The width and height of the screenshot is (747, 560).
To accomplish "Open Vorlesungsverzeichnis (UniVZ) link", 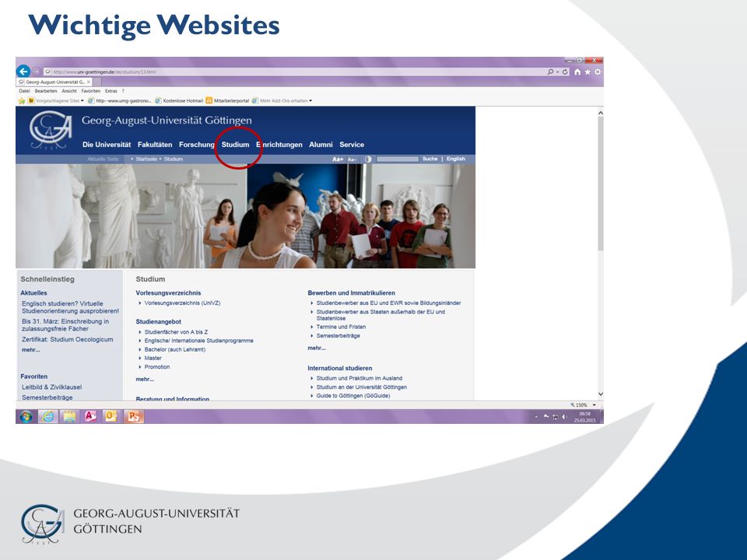I will click(x=182, y=303).
